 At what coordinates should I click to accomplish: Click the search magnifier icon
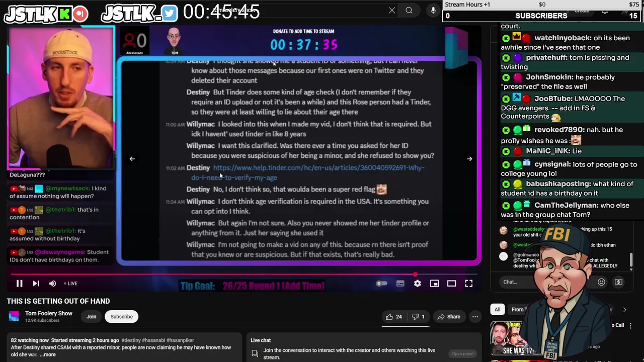(x=409, y=10)
